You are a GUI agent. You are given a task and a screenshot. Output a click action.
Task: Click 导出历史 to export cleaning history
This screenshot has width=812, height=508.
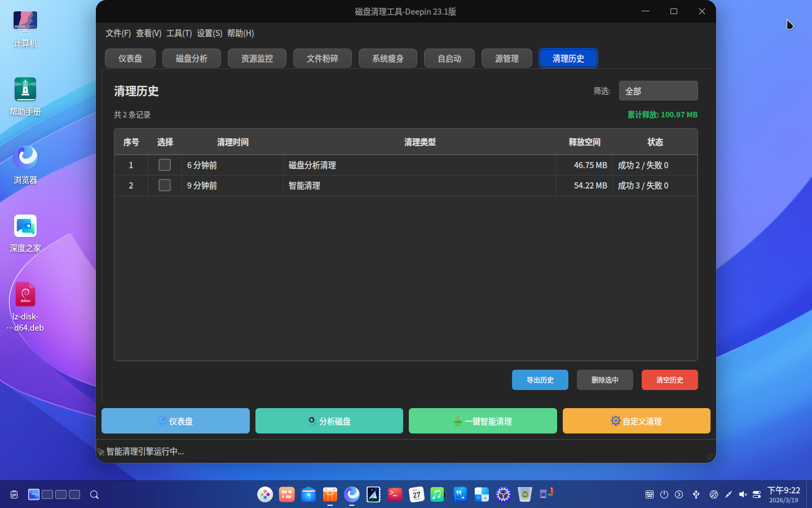(x=540, y=380)
